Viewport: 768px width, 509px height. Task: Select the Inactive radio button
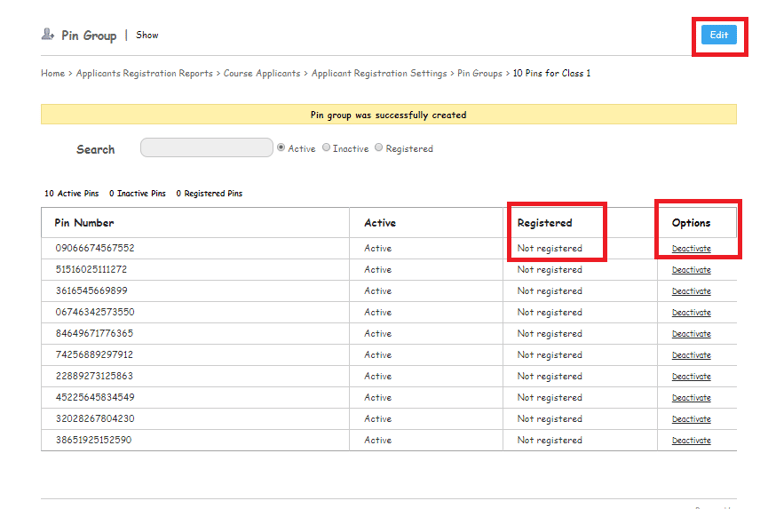click(326, 147)
